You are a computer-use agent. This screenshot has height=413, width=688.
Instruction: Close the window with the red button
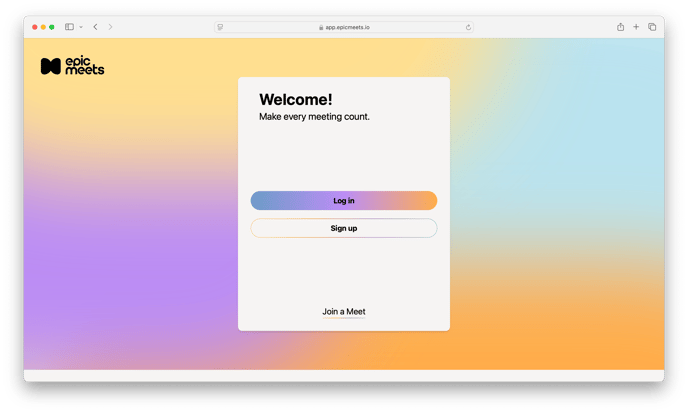click(x=35, y=27)
